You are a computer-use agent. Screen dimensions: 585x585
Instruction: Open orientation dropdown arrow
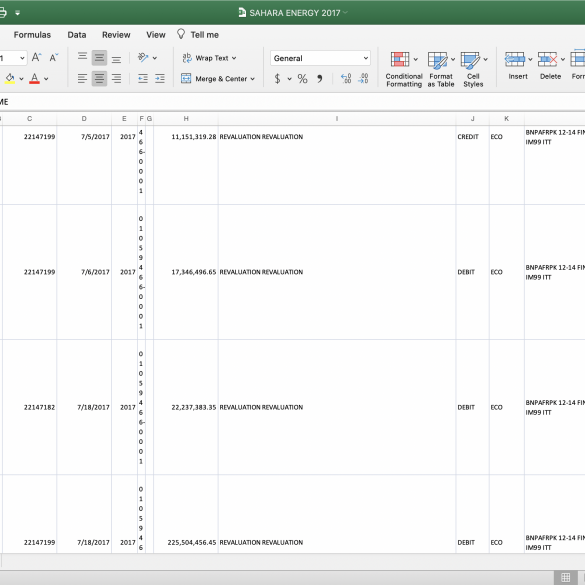(x=155, y=58)
